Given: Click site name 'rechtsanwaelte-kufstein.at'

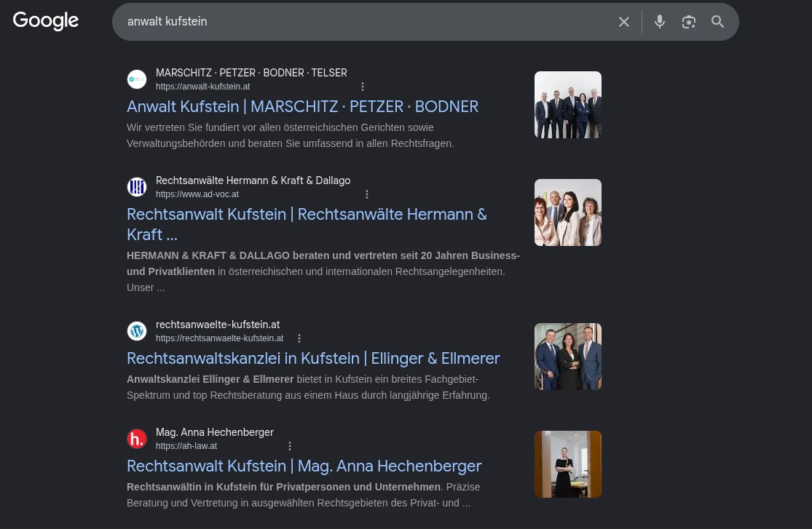Looking at the screenshot, I should click(218, 325).
